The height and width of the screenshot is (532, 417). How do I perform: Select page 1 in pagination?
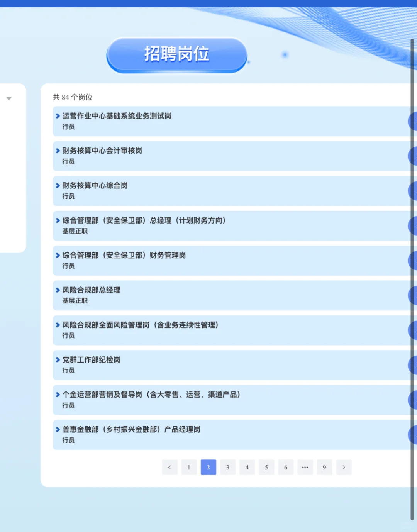(189, 467)
